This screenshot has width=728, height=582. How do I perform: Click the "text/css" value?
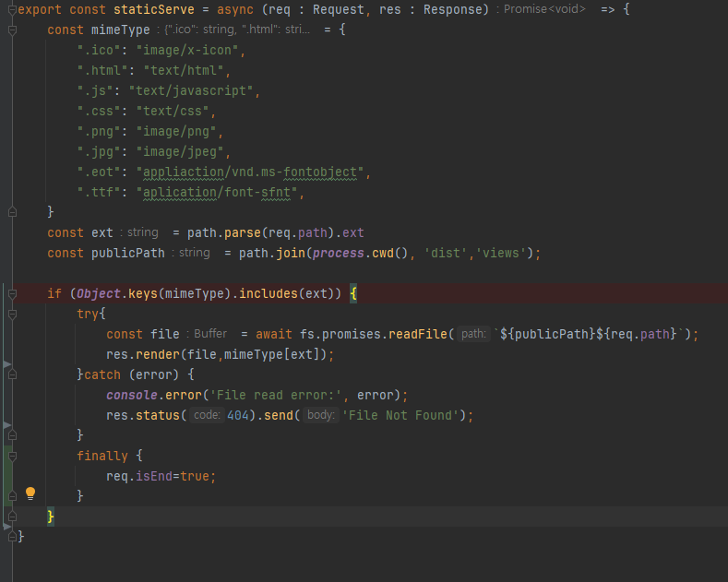173,112
